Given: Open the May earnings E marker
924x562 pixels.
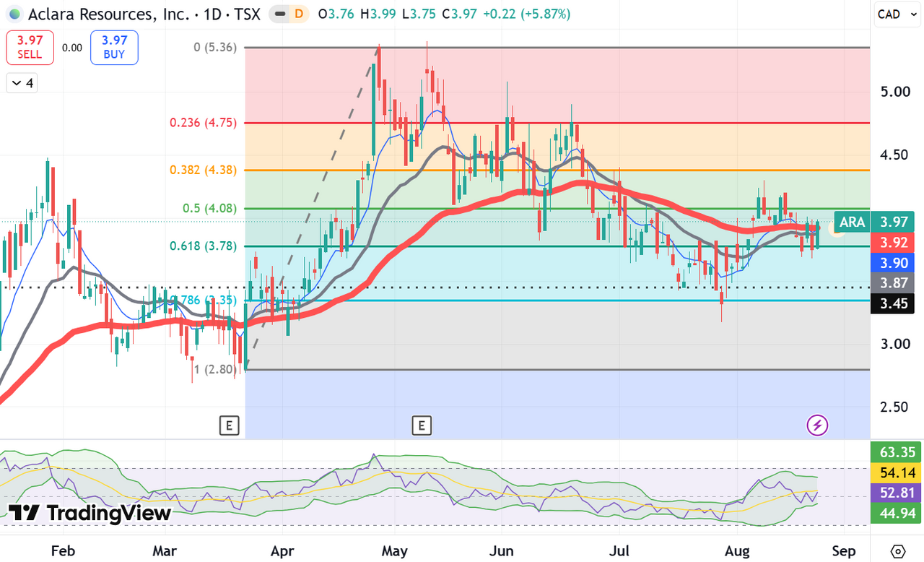Looking at the screenshot, I should [x=422, y=425].
